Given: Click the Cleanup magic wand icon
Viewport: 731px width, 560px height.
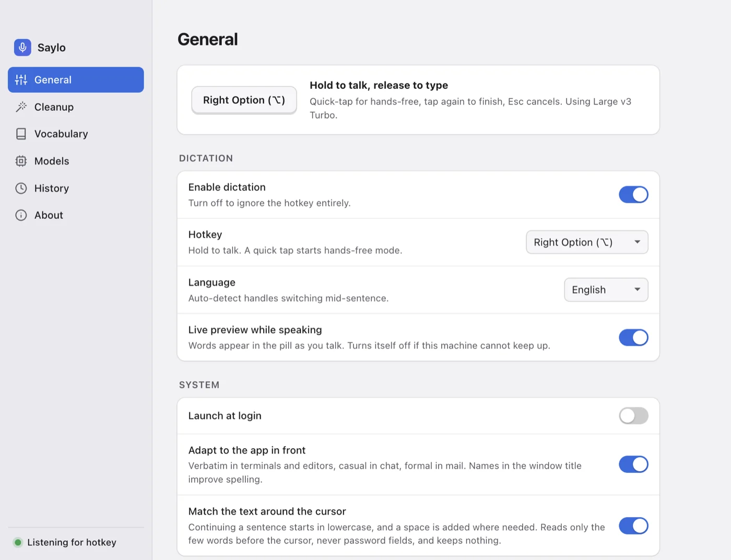Looking at the screenshot, I should [21, 107].
